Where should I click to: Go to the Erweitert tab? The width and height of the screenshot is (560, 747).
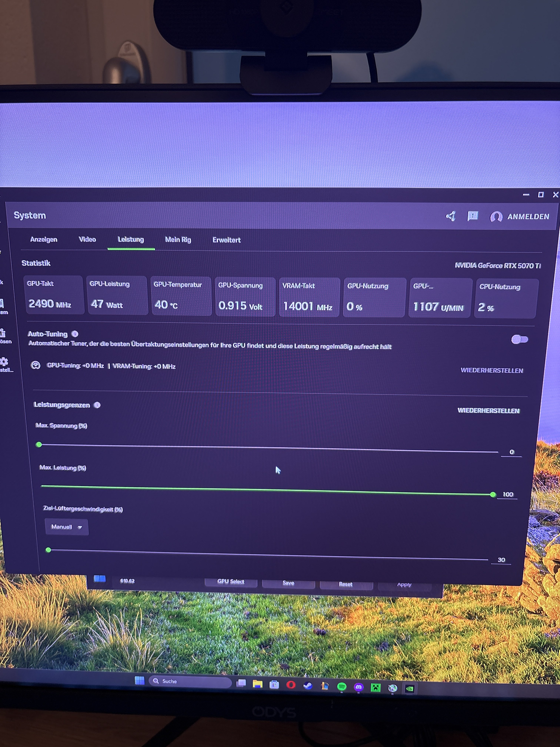click(x=226, y=240)
